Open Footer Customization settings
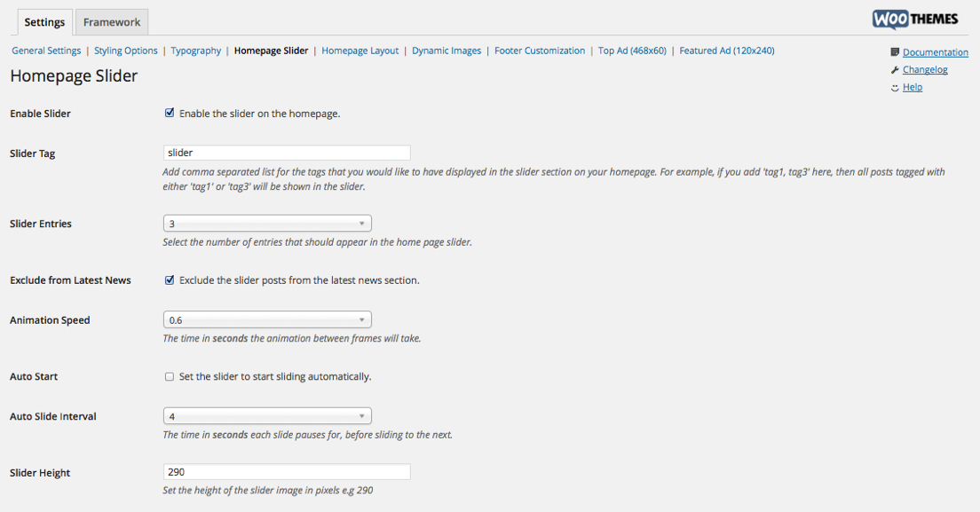Image resolution: width=980 pixels, height=512 pixels. point(540,51)
